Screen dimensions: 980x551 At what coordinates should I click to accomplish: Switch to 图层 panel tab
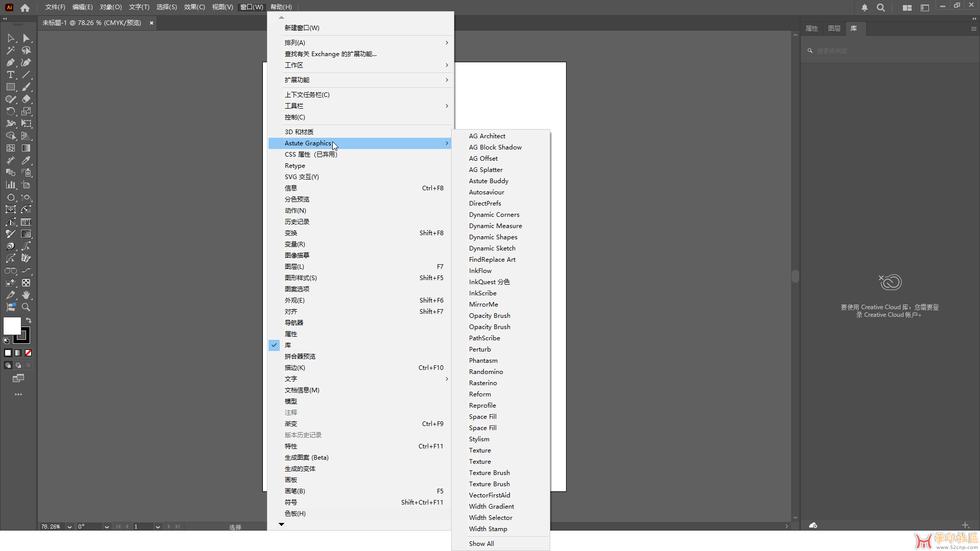(834, 29)
